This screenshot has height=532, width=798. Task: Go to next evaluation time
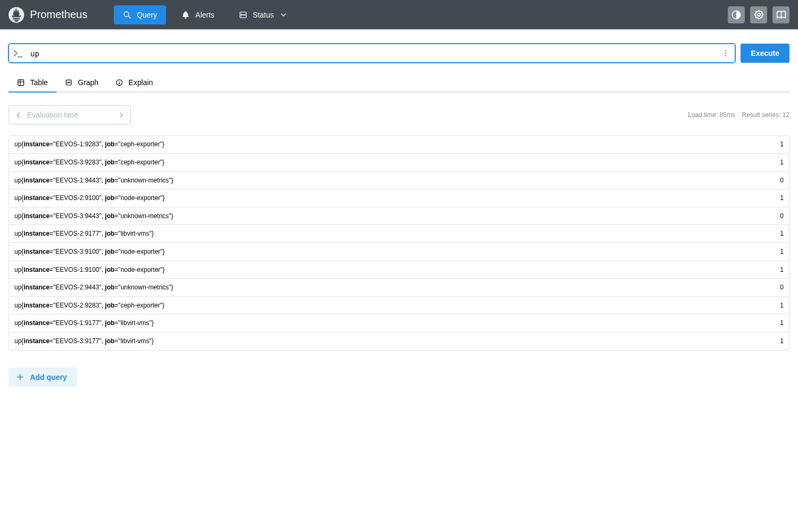121,115
